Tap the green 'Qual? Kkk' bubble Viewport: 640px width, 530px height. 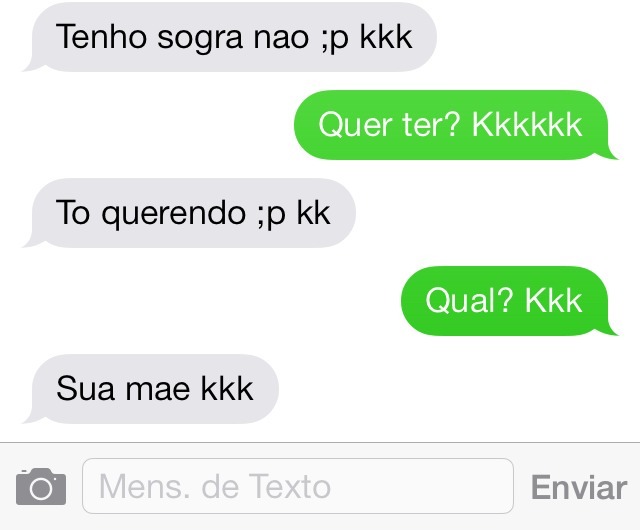point(509,301)
